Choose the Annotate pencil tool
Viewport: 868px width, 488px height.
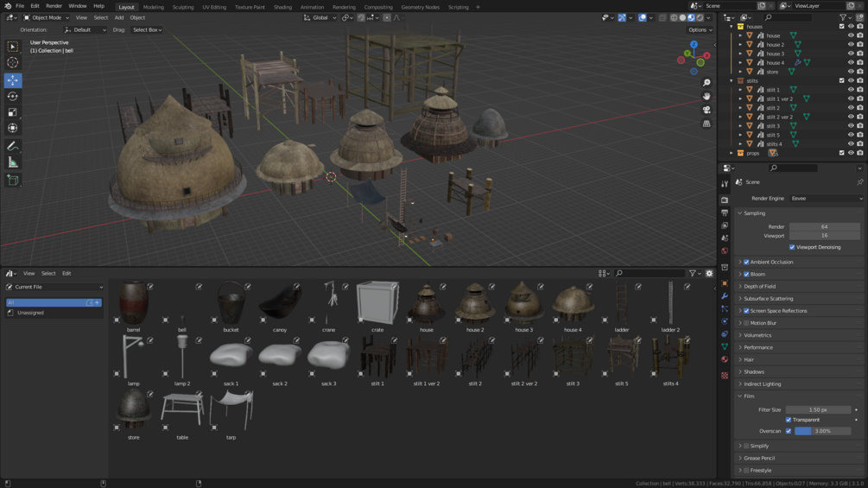[12, 146]
